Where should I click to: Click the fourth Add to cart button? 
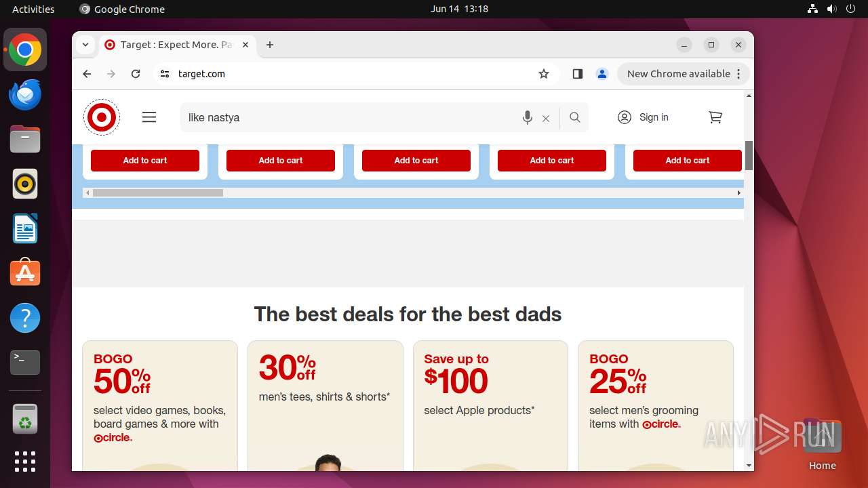pyautogui.click(x=552, y=161)
